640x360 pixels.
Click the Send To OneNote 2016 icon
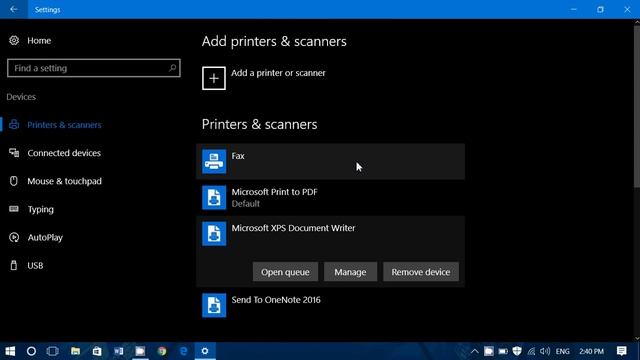pyautogui.click(x=214, y=305)
